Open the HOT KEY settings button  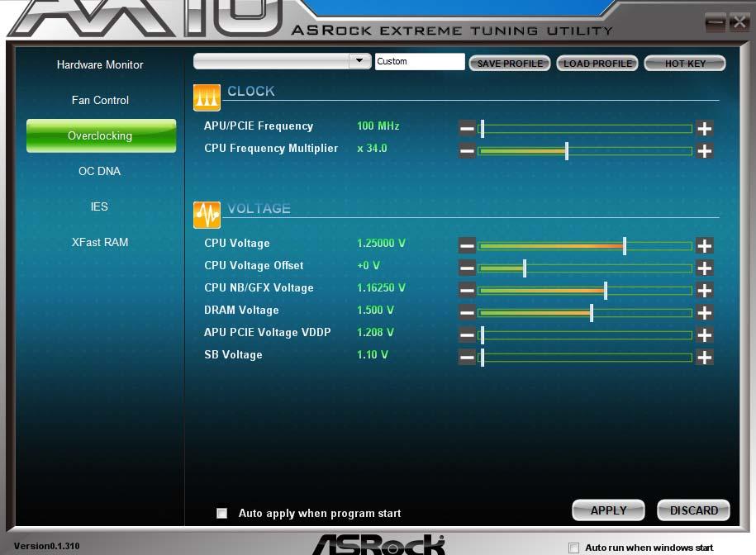[685, 63]
